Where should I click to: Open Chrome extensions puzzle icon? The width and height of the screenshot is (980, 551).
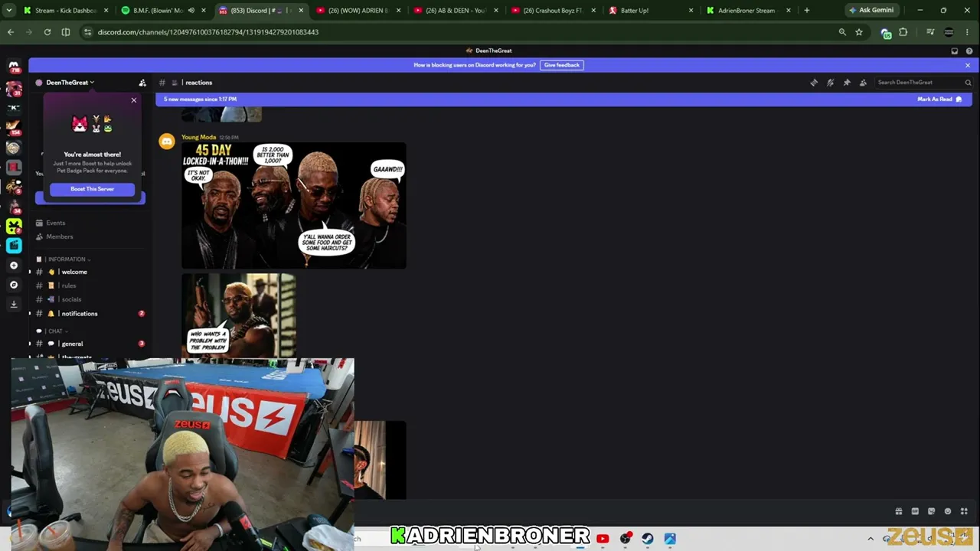pos(903,32)
